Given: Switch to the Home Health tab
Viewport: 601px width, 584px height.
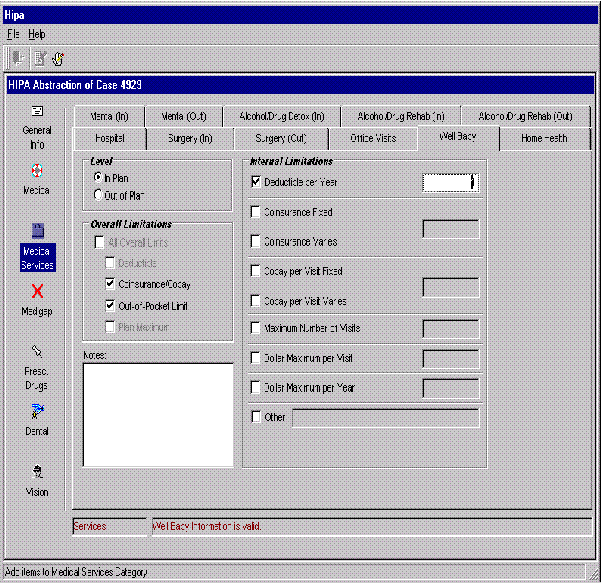Looking at the screenshot, I should click(543, 138).
